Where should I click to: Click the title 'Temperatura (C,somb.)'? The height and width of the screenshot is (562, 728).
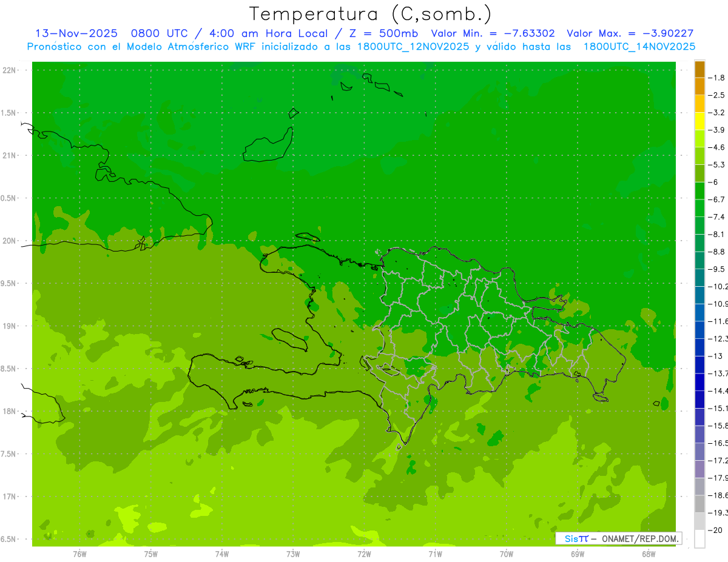click(370, 14)
